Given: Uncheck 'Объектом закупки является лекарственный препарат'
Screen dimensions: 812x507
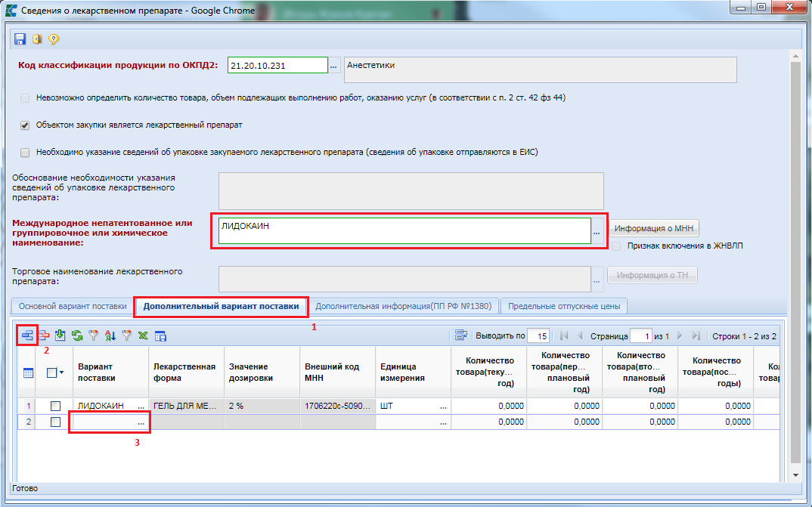Looking at the screenshot, I should 25,125.
